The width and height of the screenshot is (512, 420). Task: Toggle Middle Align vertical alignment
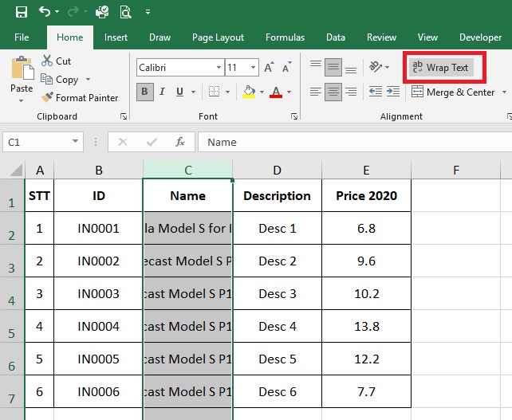[x=333, y=67]
